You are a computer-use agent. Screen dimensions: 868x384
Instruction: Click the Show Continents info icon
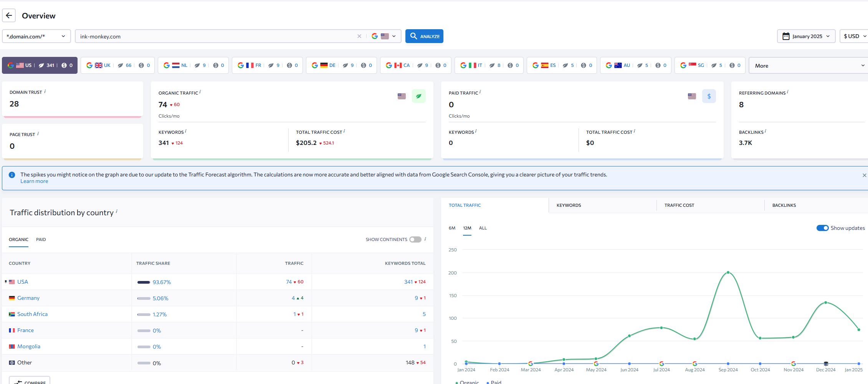(x=425, y=239)
